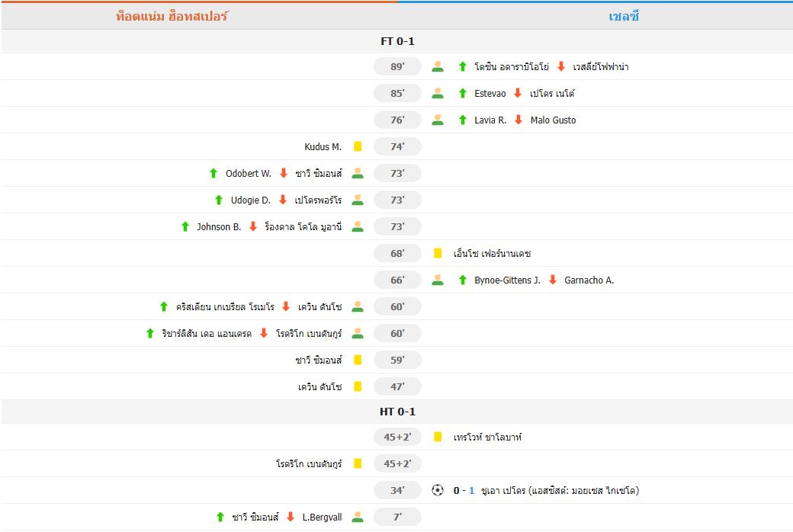
Task: Click the FT 0-1 score label
Action: tap(396, 40)
